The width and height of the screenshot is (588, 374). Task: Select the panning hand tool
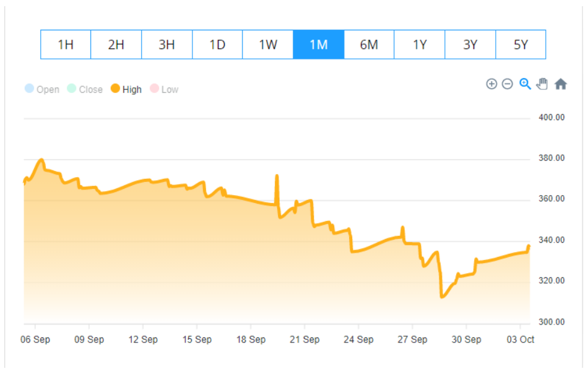pos(542,84)
